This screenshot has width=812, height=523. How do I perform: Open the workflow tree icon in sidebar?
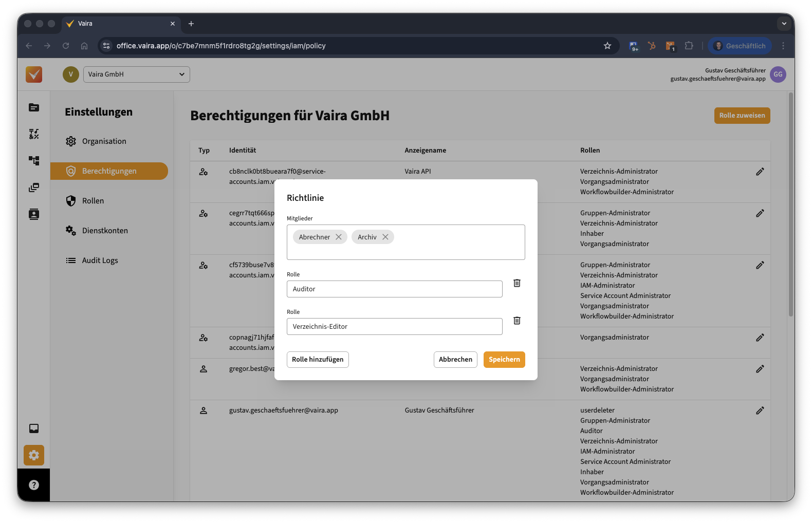tap(34, 161)
